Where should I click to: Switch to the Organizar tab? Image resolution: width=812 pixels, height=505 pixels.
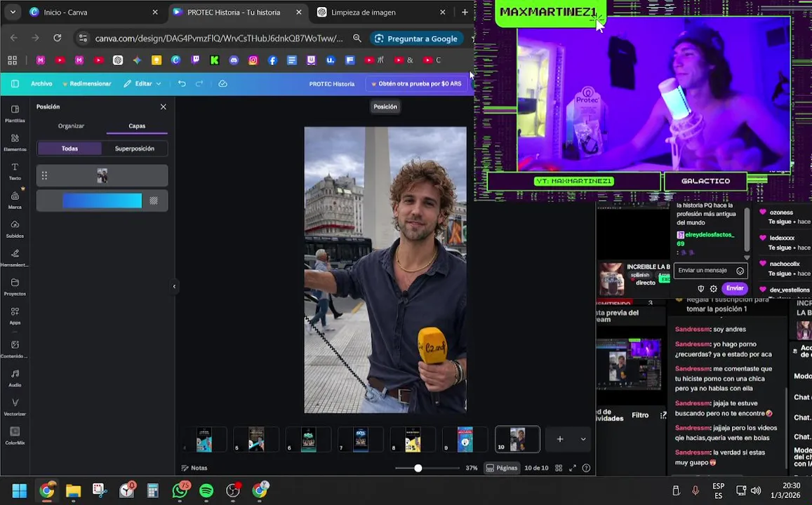click(71, 126)
